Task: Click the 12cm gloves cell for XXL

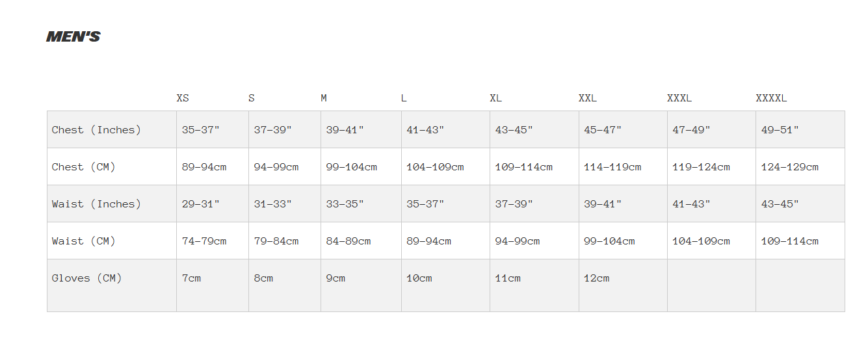Action: (x=597, y=278)
